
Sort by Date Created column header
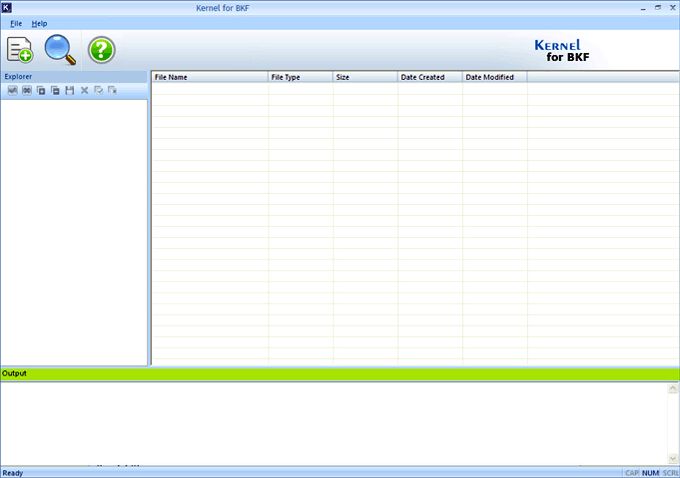[430, 77]
